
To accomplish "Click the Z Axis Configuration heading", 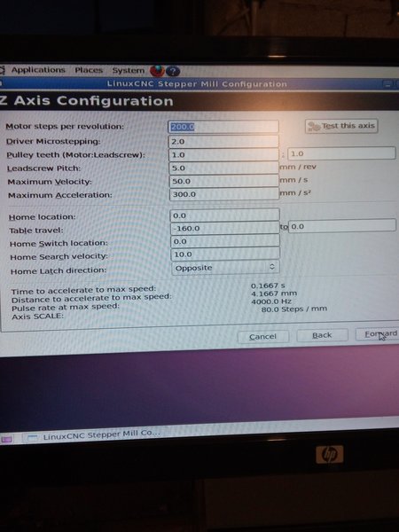I will click(x=87, y=101).
